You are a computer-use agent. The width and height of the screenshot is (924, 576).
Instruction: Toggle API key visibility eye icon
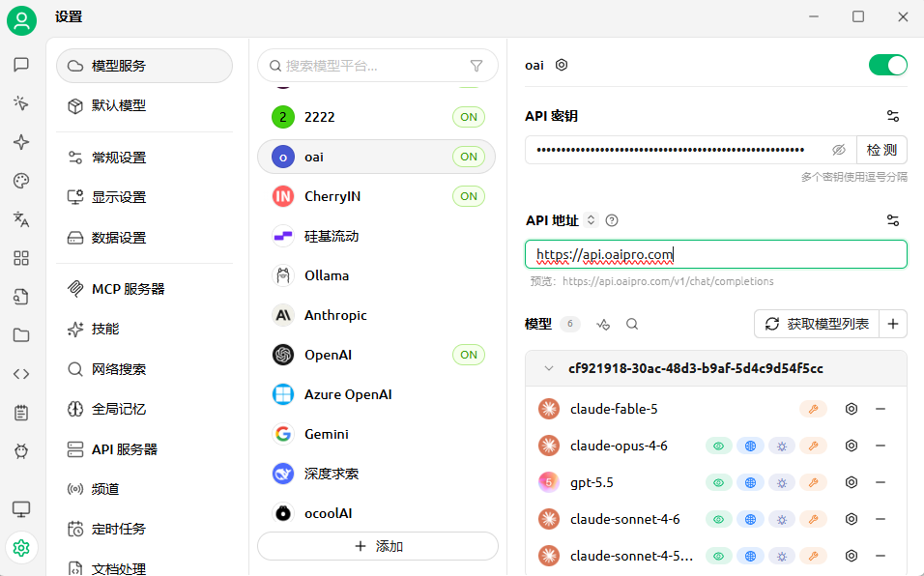839,150
